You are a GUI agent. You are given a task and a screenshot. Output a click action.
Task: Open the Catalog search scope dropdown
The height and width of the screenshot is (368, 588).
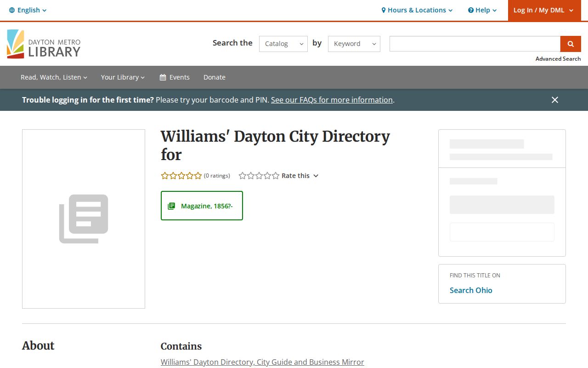point(283,44)
